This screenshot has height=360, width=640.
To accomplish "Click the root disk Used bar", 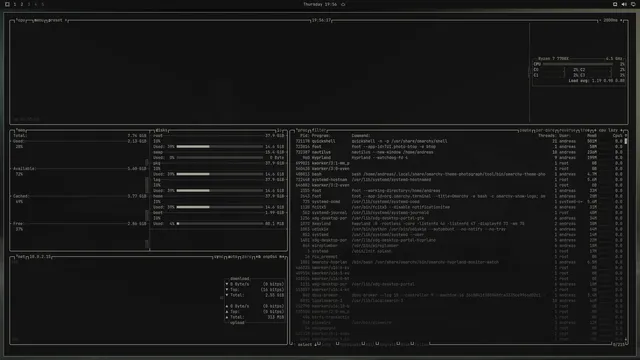I will pos(220,147).
